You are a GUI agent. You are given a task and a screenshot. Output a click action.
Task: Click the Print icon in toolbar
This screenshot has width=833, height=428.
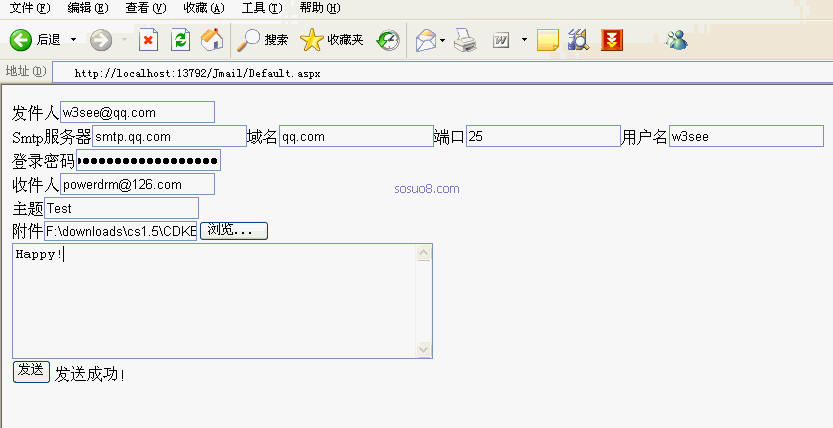(x=464, y=40)
